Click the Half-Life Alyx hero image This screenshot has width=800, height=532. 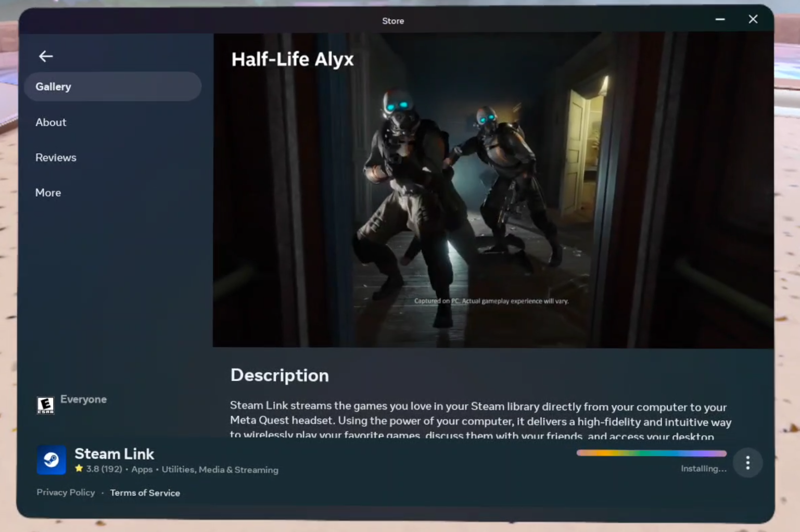pyautogui.click(x=492, y=190)
